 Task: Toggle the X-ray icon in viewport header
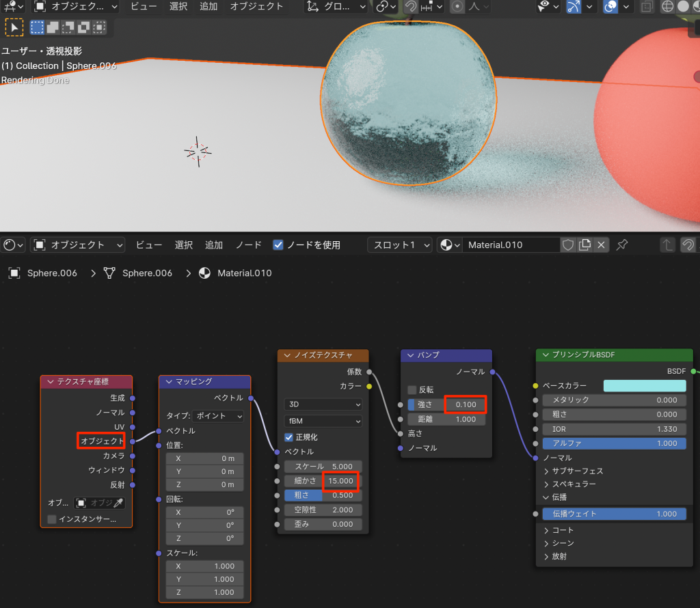pos(646,7)
